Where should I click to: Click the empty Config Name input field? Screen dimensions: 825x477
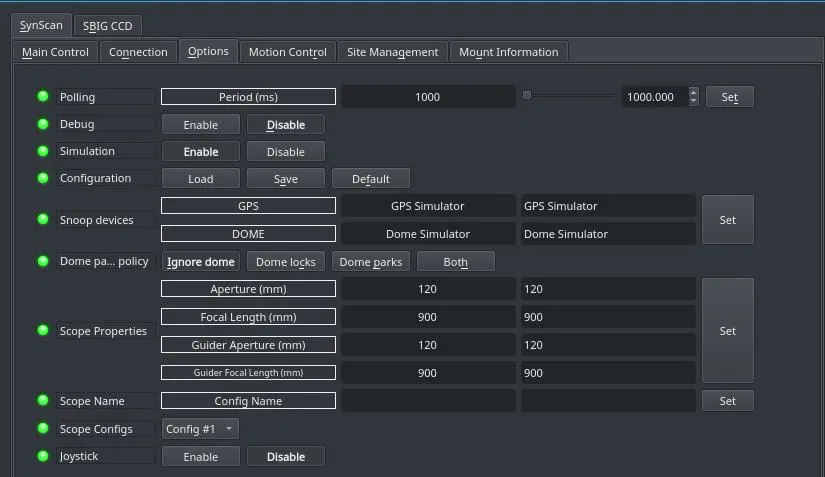(608, 401)
